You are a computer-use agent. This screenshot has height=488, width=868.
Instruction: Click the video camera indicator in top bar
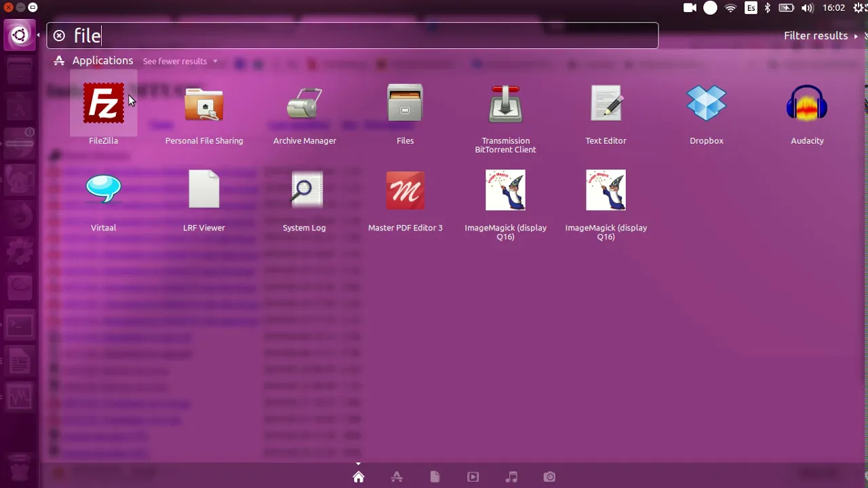690,8
